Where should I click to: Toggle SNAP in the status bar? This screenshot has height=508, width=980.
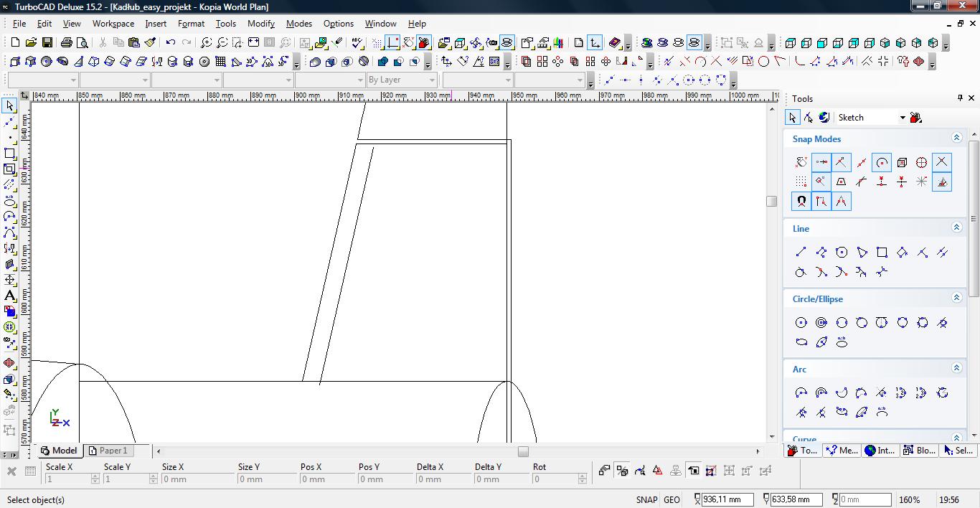pyautogui.click(x=646, y=499)
